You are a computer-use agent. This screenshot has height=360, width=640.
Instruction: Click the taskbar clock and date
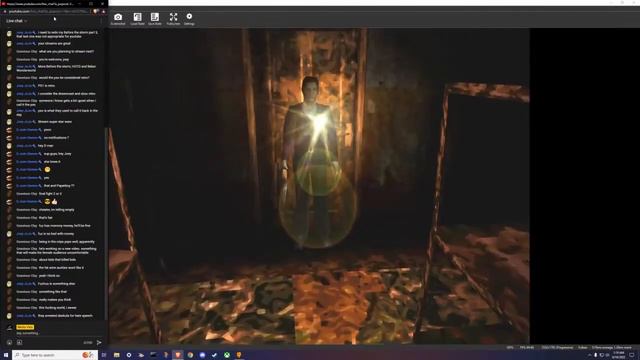[x=618, y=355]
